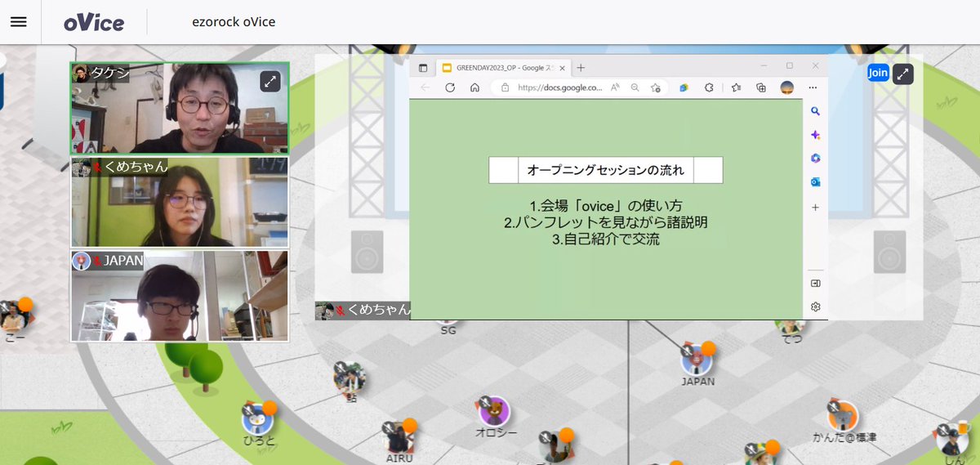Image resolution: width=980 pixels, height=465 pixels.
Task: Click the オープニングセッションの流れ title box
Action: [x=606, y=170]
